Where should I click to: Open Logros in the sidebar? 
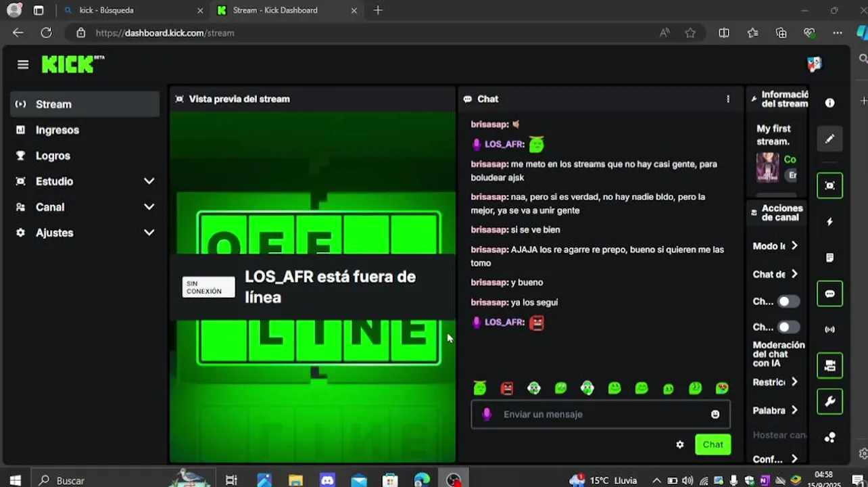[85, 156]
